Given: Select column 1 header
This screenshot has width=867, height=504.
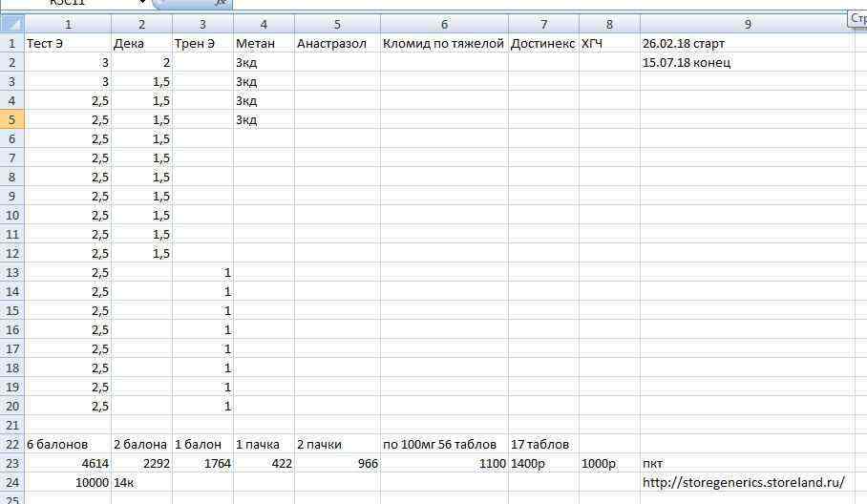Looking at the screenshot, I should pyautogui.click(x=67, y=24).
